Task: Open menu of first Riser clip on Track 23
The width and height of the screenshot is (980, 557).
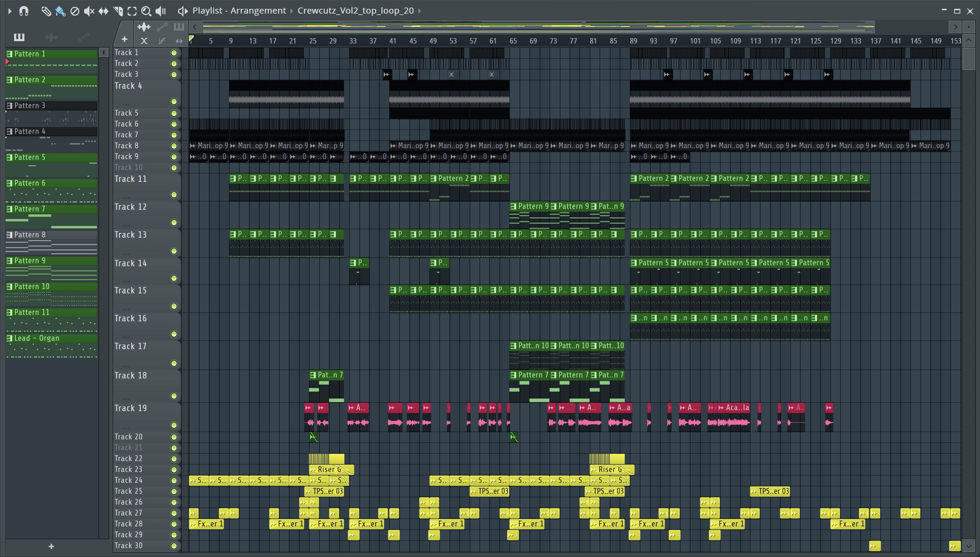Action: click(313, 470)
